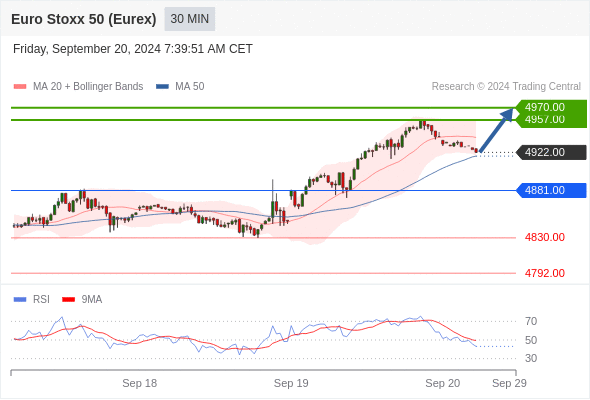Select the chart timestamp text
This screenshot has height=400, width=590.
(132, 49)
